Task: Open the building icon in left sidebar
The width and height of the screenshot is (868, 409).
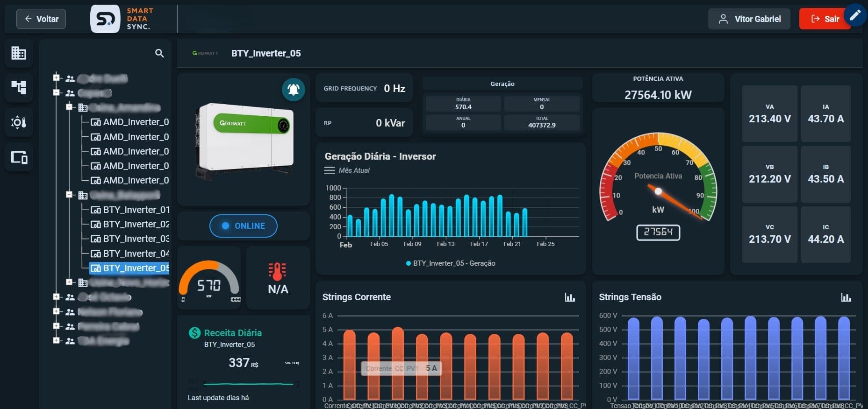Action: (x=19, y=53)
